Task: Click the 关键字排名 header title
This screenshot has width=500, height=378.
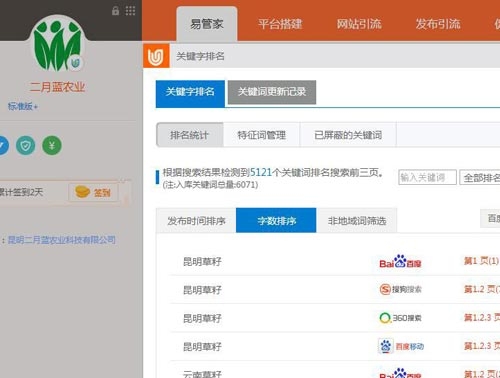Action: 200,56
